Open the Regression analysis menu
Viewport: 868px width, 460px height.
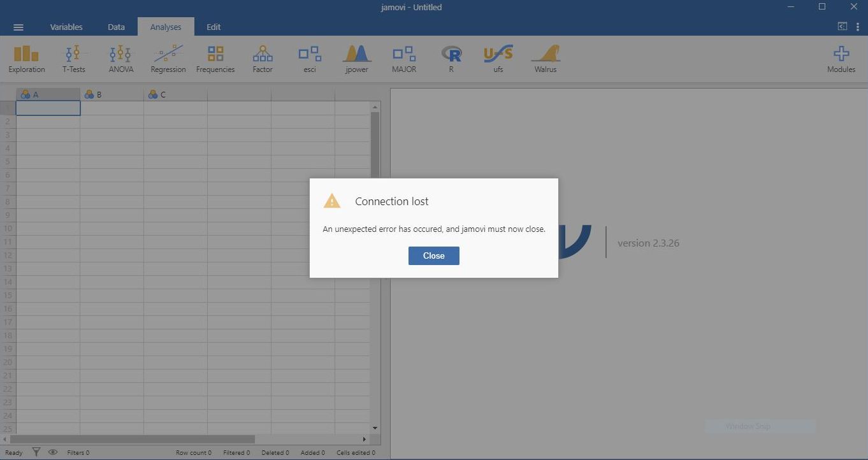(168, 59)
